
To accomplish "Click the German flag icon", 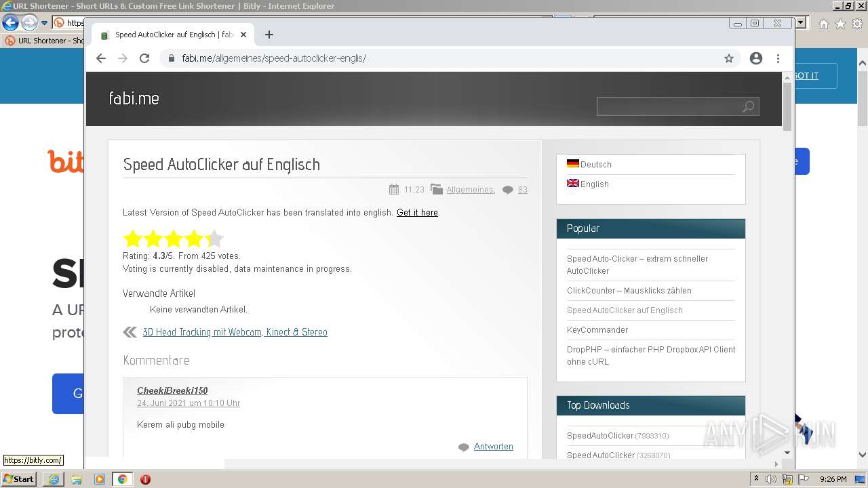I will (573, 163).
